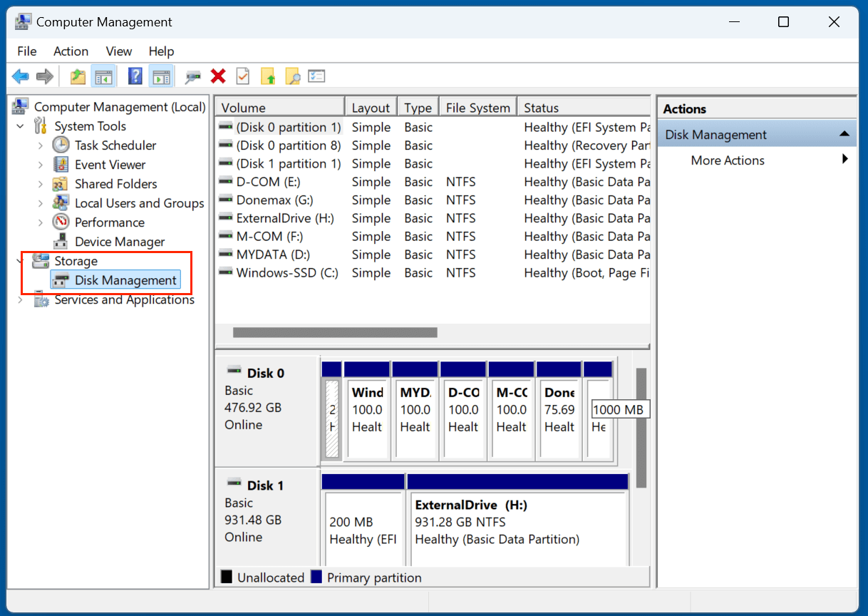Open Help via the blue question mark icon
This screenshot has height=616, width=868.
point(135,76)
